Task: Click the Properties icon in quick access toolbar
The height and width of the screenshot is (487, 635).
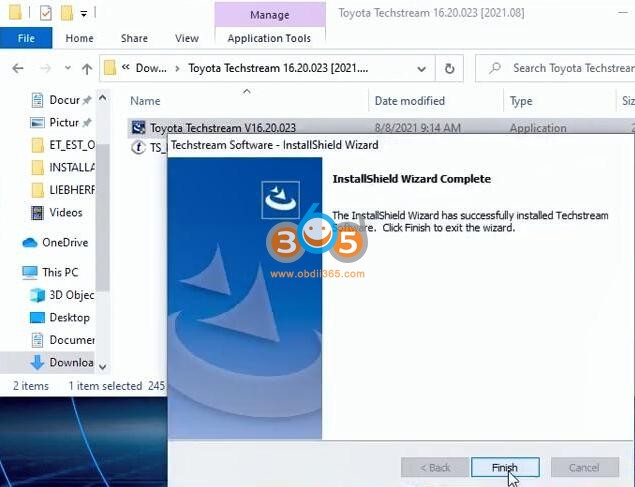Action: tap(45, 13)
